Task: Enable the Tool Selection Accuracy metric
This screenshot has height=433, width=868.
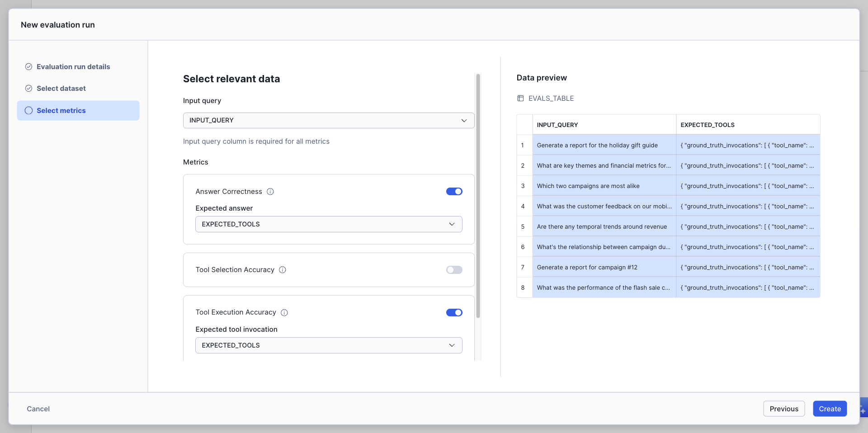Action: [454, 270]
